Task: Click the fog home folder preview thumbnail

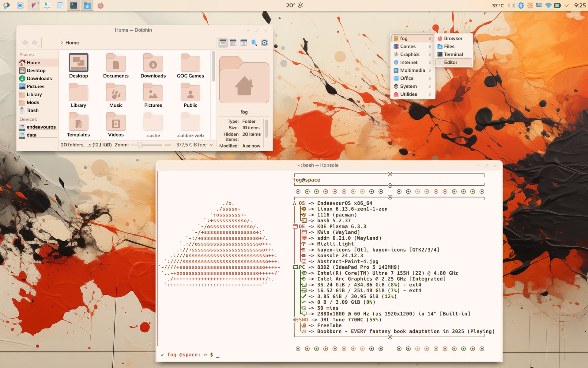Action: [x=244, y=80]
